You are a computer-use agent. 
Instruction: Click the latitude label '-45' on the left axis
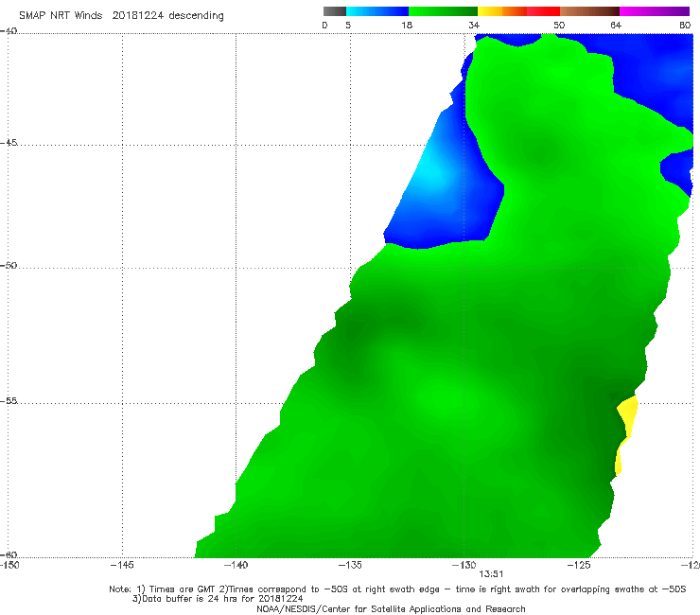pyautogui.click(x=9, y=143)
